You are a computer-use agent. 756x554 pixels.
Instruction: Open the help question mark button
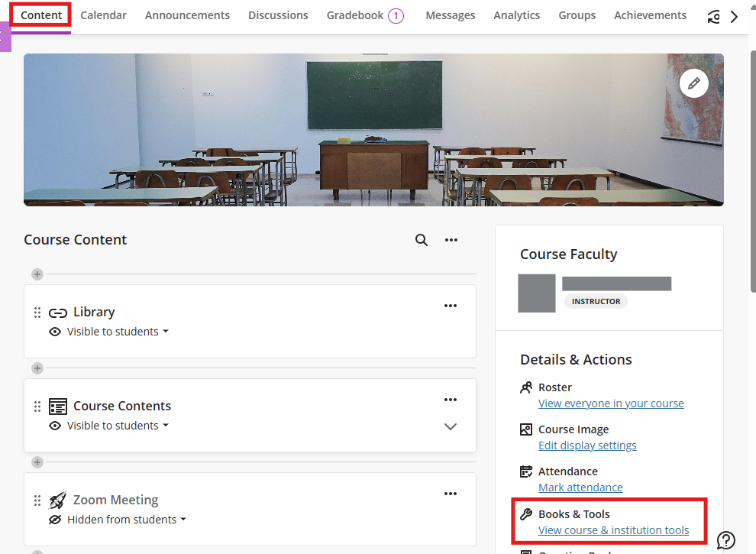pos(726,540)
